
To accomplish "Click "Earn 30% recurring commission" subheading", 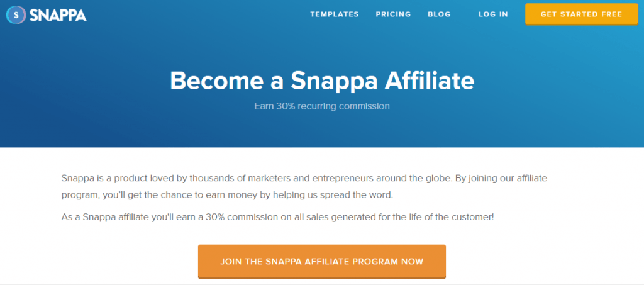I will pos(321,106).
